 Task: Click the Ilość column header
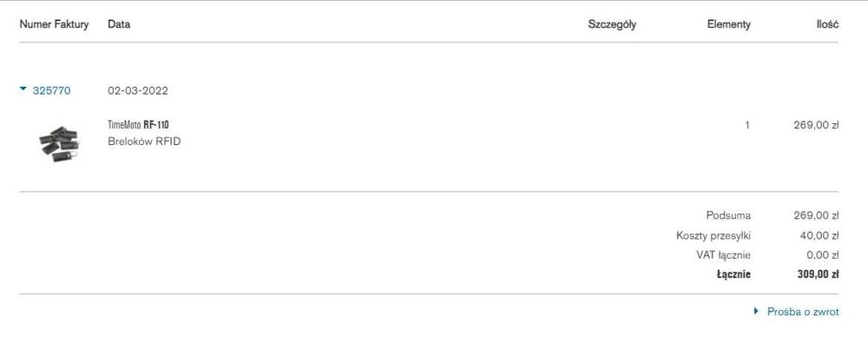click(827, 24)
